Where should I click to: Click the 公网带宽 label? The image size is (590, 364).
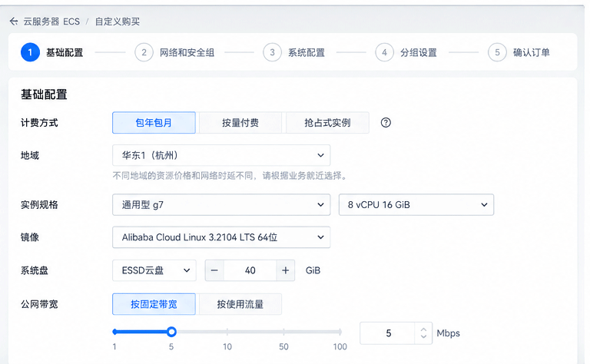click(x=39, y=304)
